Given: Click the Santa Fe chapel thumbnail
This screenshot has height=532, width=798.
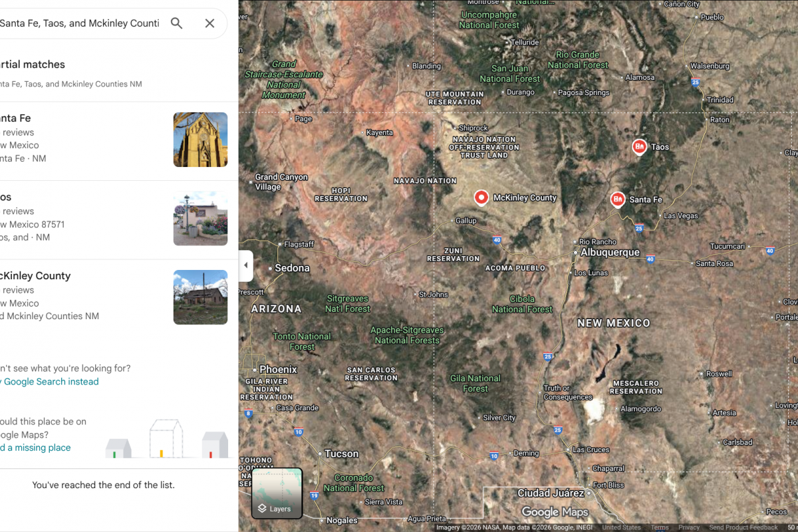Looking at the screenshot, I should pyautogui.click(x=200, y=140).
